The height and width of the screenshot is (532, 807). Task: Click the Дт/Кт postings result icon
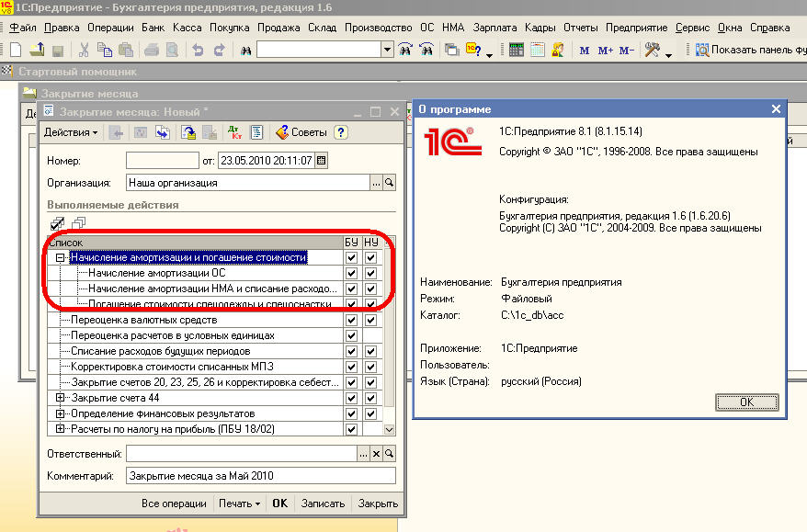tap(233, 132)
